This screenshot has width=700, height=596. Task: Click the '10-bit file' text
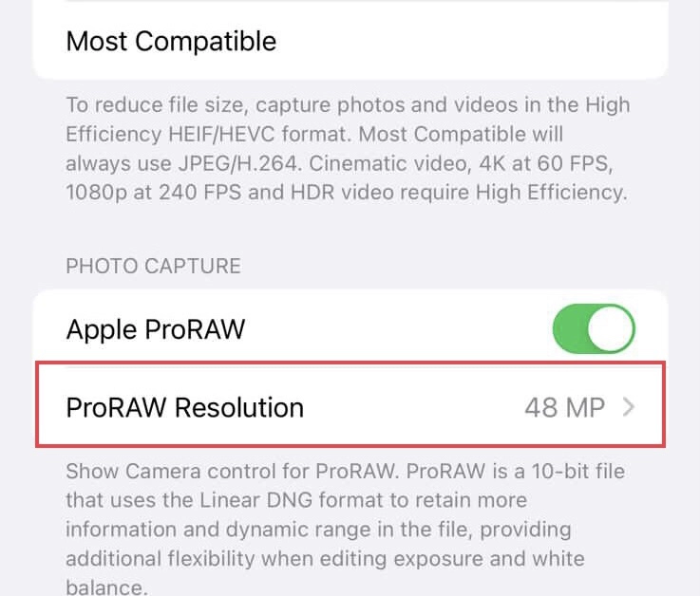(x=577, y=471)
